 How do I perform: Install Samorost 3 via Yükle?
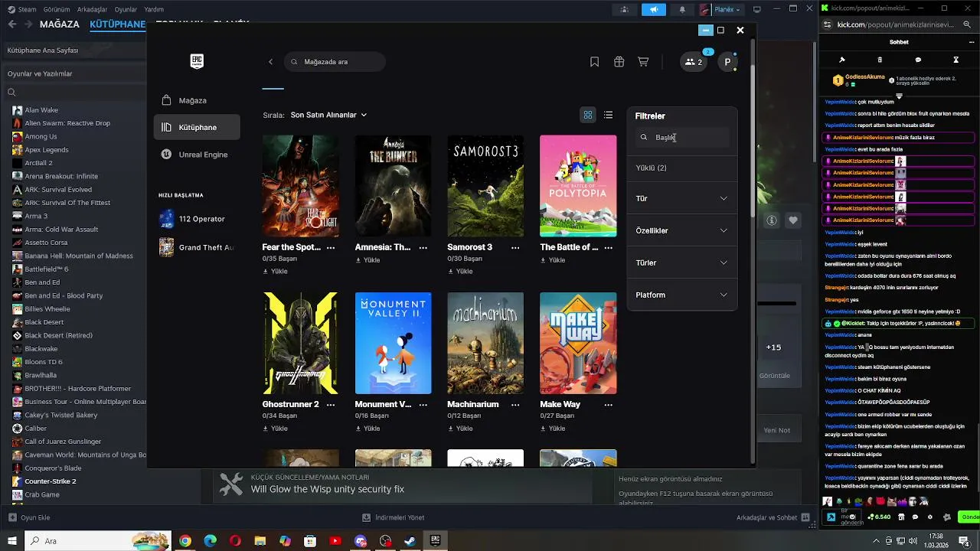[460, 271]
